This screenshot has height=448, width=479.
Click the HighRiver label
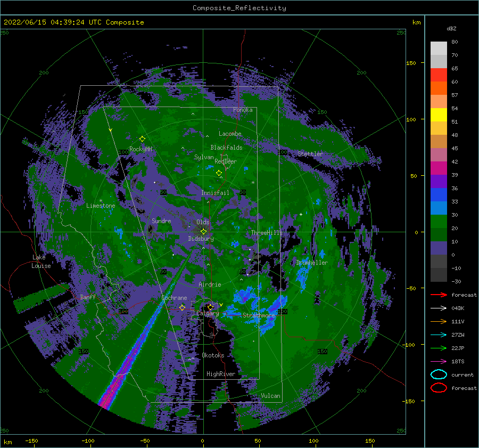[x=221, y=374]
